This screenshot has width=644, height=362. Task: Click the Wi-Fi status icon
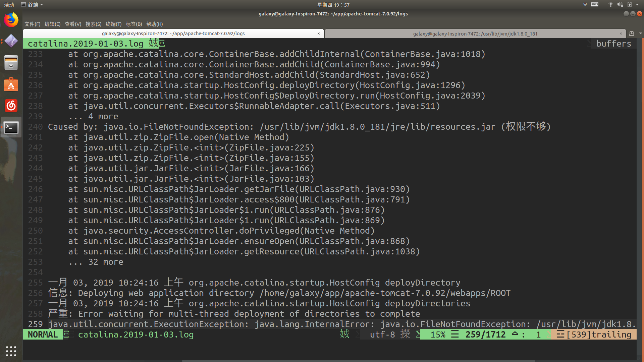(611, 5)
